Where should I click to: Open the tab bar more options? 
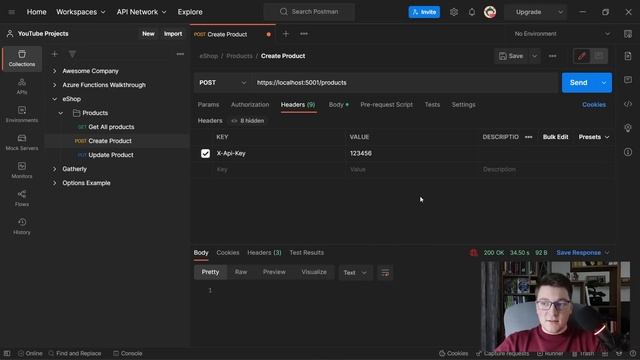(304, 34)
